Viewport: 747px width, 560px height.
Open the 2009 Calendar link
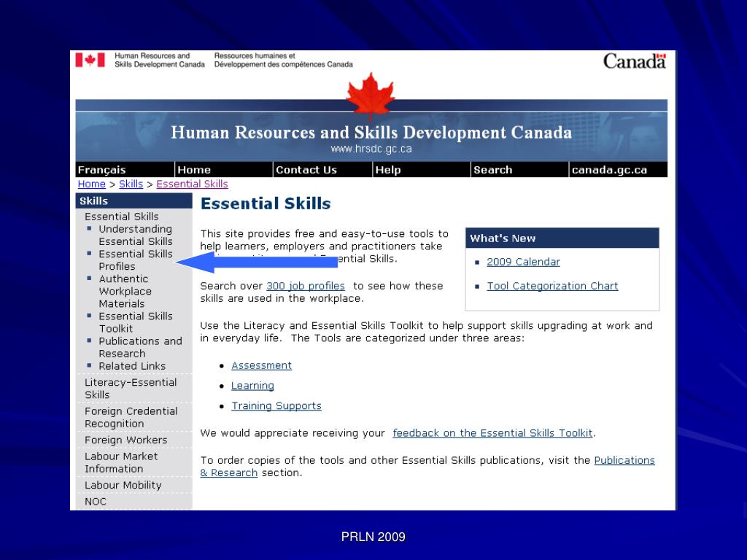523,262
